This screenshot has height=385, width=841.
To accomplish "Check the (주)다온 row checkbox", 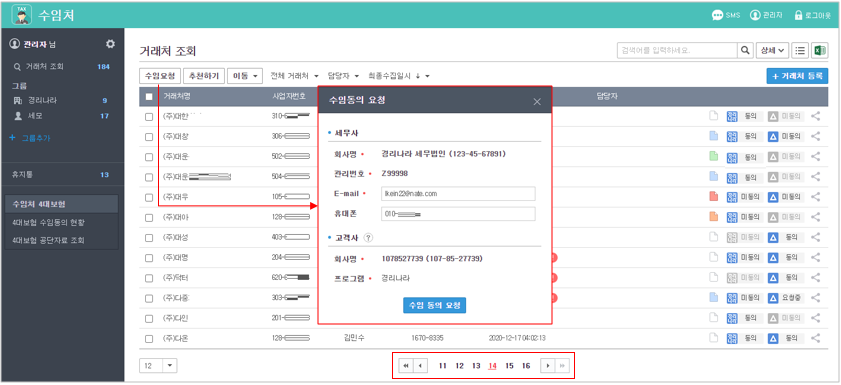I will point(149,339).
